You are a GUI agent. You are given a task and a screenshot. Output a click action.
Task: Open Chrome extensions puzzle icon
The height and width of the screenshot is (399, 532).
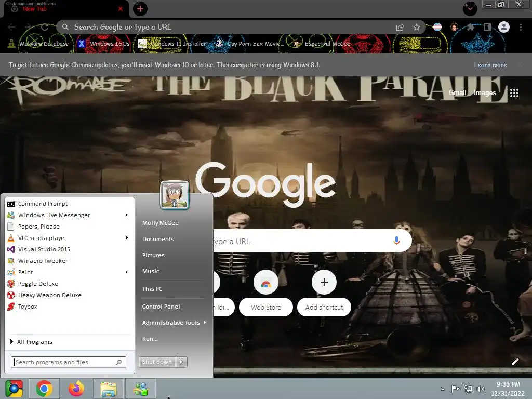470,27
